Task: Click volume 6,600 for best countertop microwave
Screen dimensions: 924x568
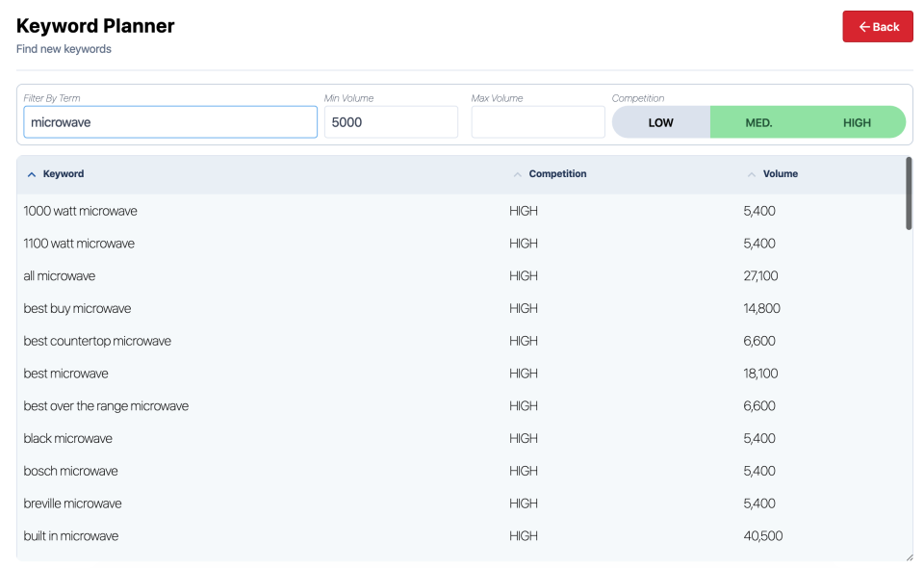Action: coord(759,341)
